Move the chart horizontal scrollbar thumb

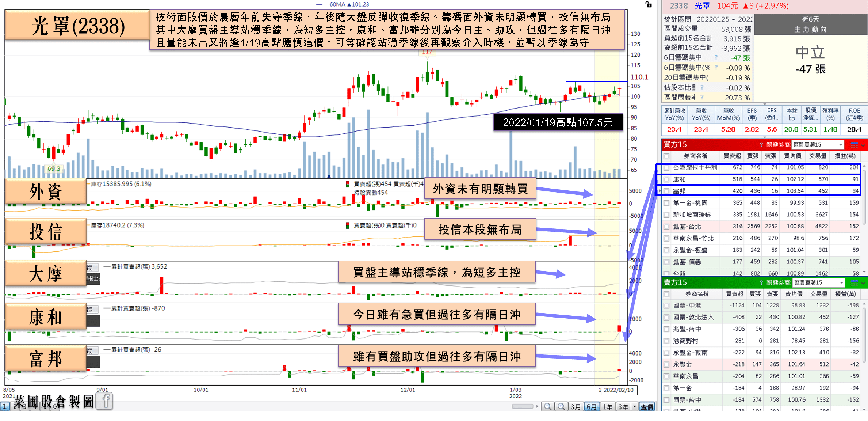(x=523, y=406)
